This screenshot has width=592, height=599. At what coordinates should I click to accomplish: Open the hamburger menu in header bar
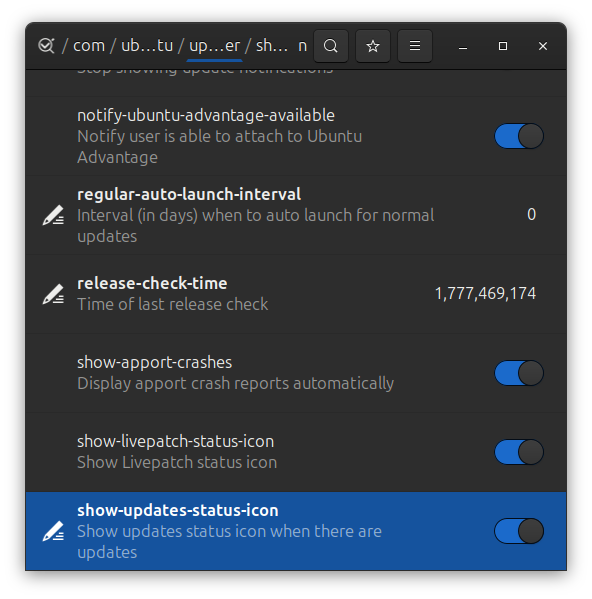[415, 46]
